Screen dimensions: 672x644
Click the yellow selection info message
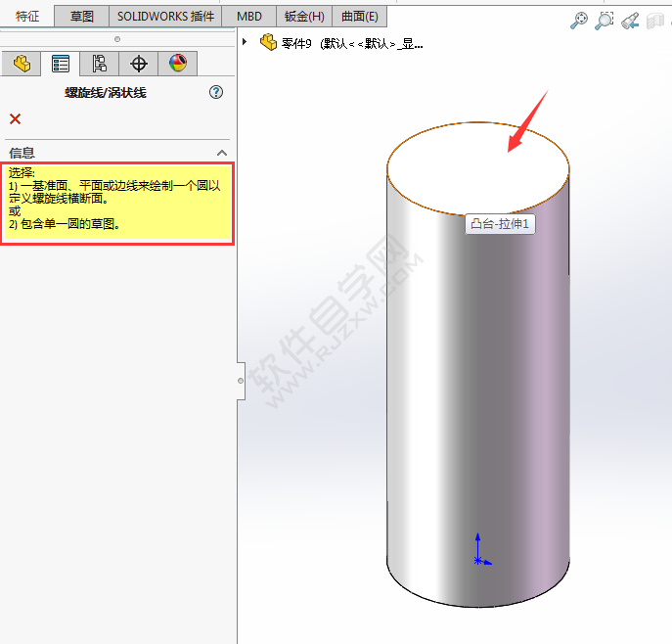tap(117, 204)
